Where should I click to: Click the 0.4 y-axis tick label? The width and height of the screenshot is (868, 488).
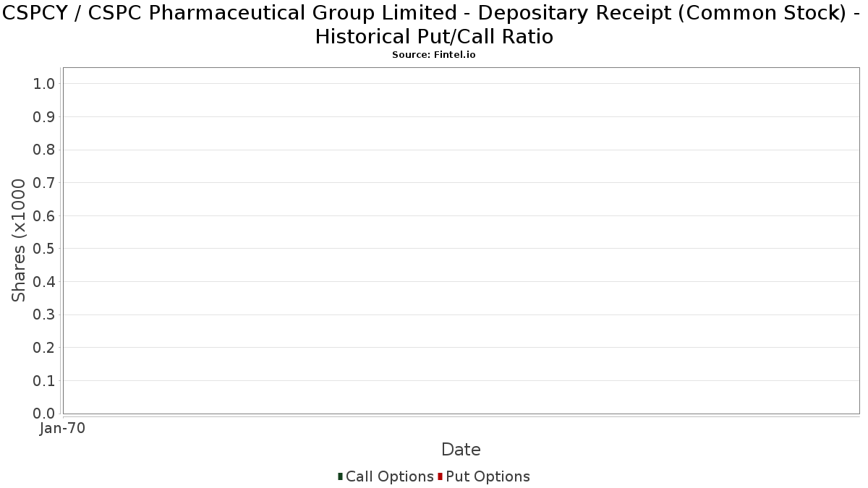pos(44,282)
